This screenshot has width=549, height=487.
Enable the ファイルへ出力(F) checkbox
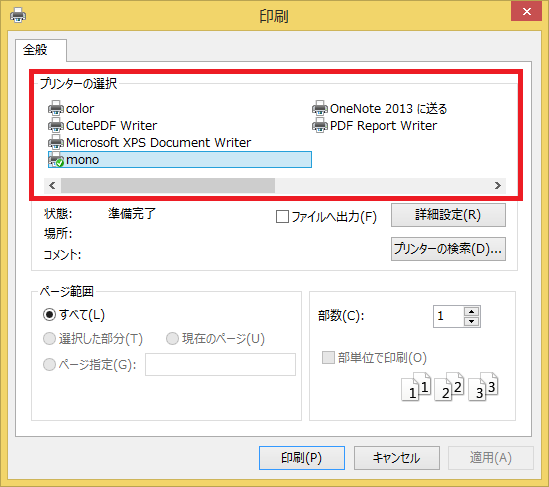tap(282, 216)
